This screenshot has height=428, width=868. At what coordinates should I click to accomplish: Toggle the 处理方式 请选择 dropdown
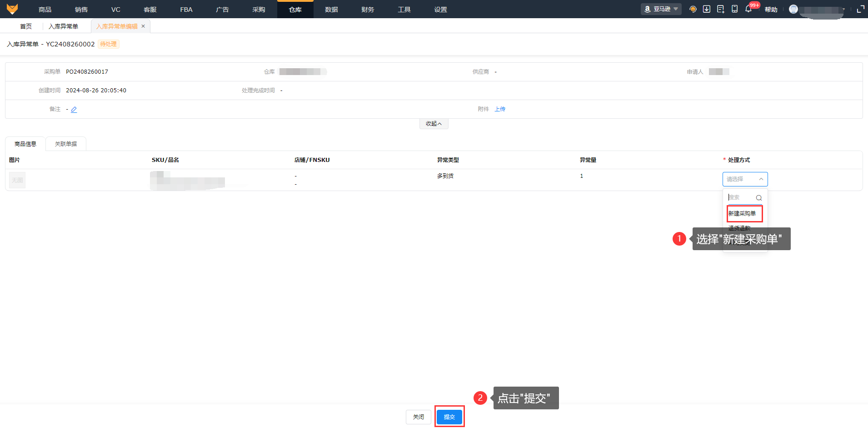(745, 179)
